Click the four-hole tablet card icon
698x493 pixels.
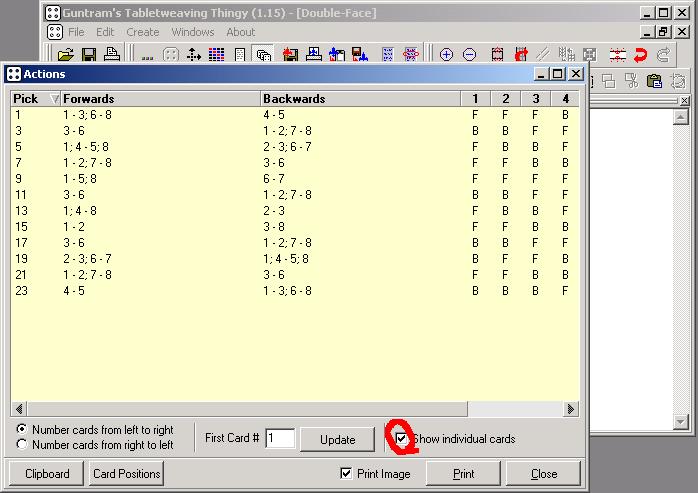click(x=171, y=55)
